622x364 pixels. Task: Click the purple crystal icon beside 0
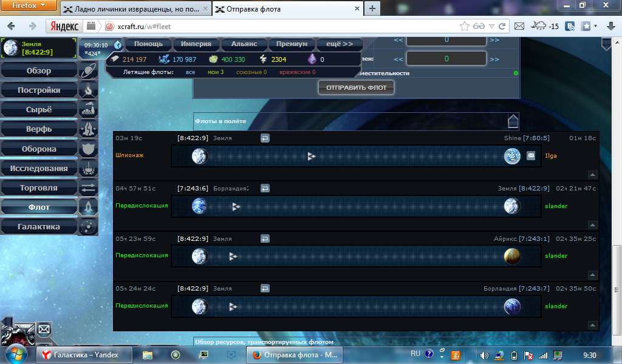click(312, 59)
